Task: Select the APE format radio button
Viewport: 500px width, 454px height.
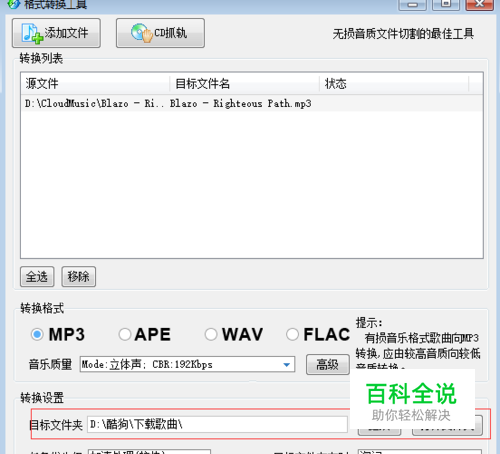Action: pos(125,334)
